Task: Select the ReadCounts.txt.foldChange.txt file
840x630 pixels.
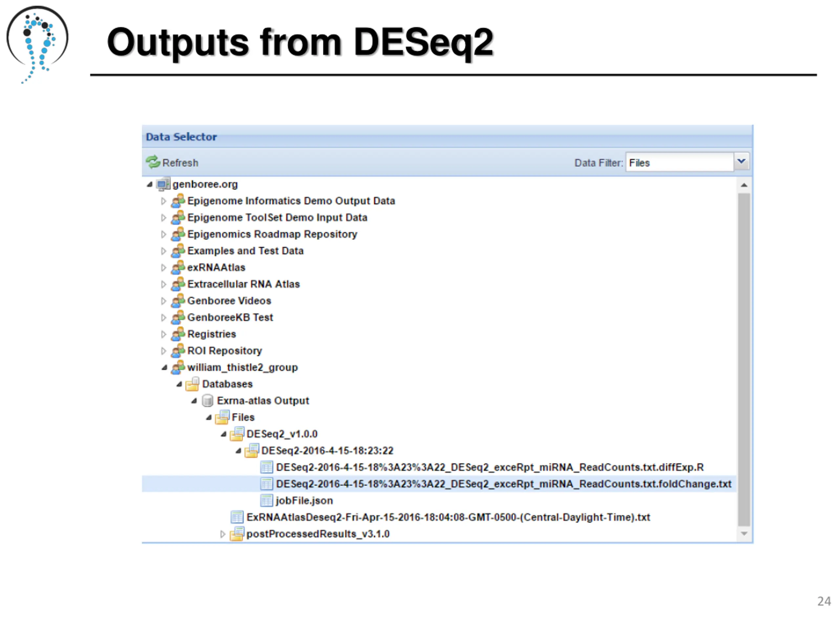Action: tap(504, 484)
